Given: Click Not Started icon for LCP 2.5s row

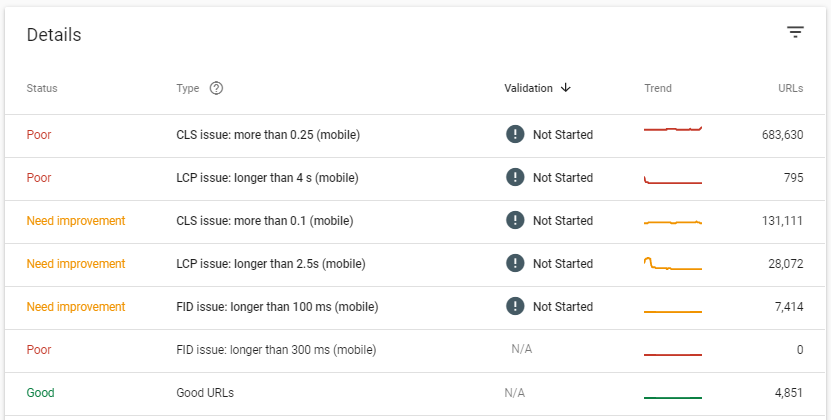Looking at the screenshot, I should 515,264.
